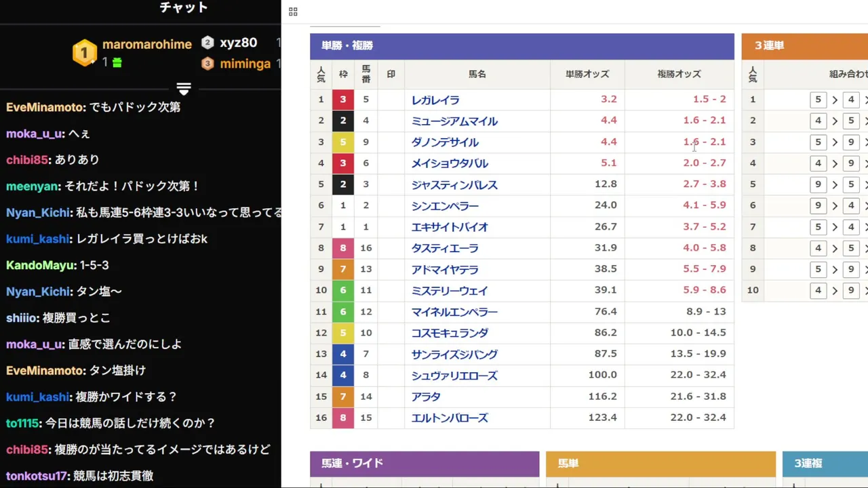The height and width of the screenshot is (488, 868).
Task: Click win odds 3.2 for レガレイラ
Action: coord(609,99)
